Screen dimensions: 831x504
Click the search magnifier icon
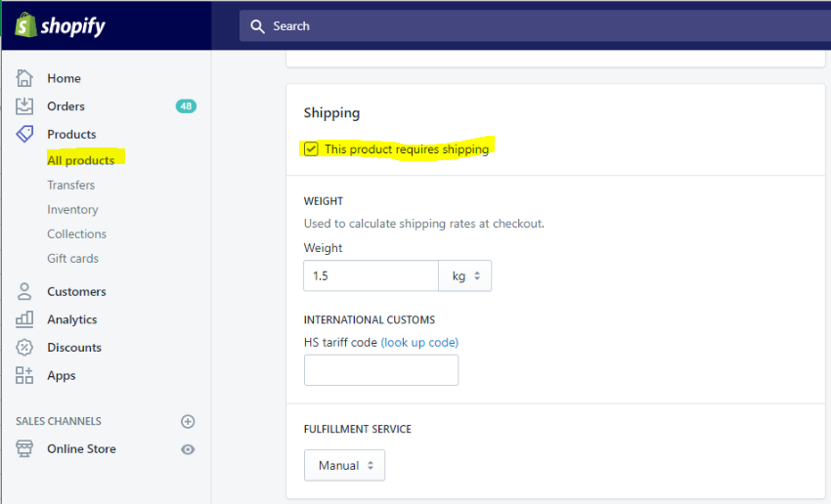click(257, 26)
